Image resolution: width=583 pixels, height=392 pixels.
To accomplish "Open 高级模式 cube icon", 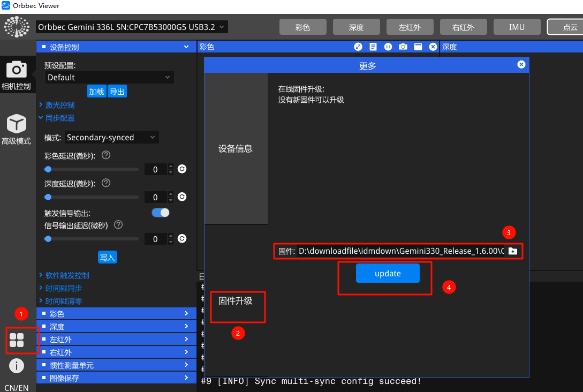I will 17,124.
